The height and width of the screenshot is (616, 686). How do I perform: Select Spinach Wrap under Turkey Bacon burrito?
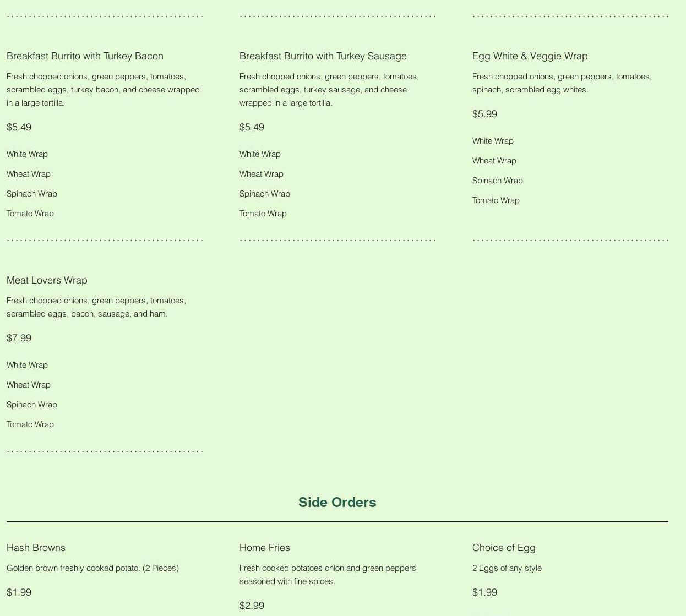(x=32, y=194)
